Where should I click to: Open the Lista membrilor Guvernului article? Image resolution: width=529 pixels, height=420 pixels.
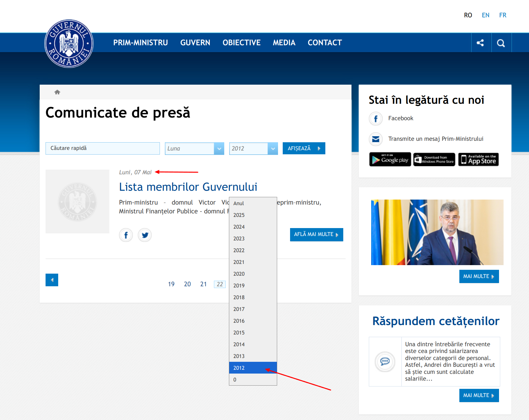tap(188, 187)
